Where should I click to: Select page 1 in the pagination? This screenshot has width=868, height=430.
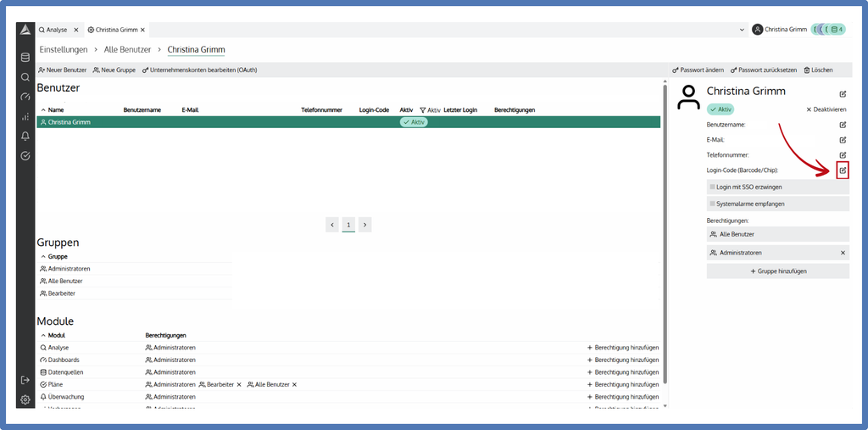[348, 225]
